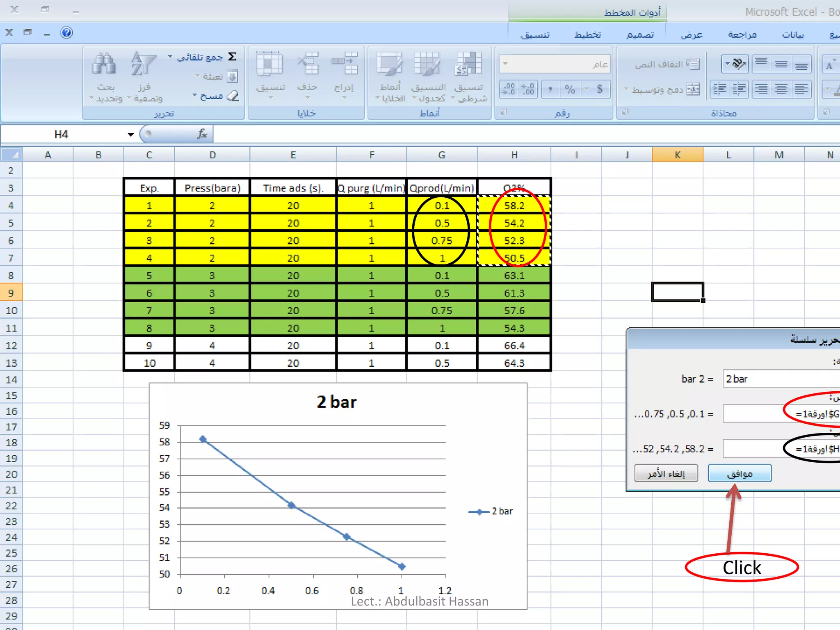Switch to the تخطيط (Layout) tab
Viewport: 840px width, 630px height.
[x=588, y=35]
